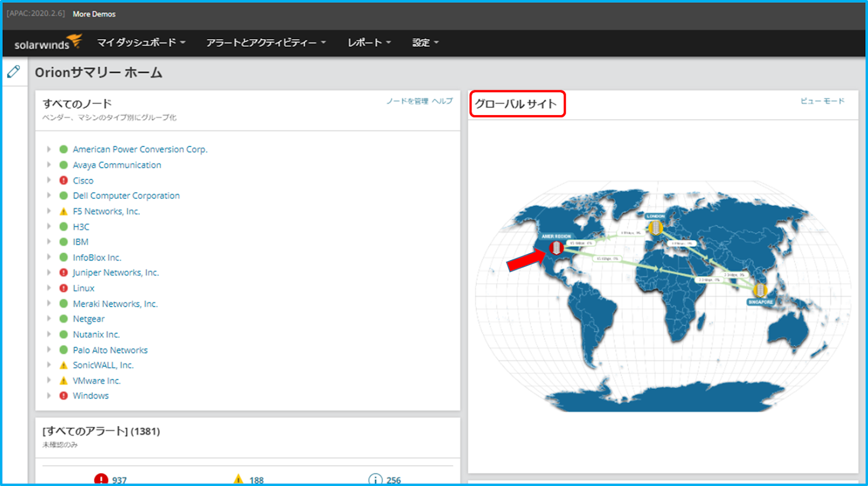Image resolution: width=868 pixels, height=486 pixels.
Task: Click F5 Networks, Inc. text
Action: point(106,211)
